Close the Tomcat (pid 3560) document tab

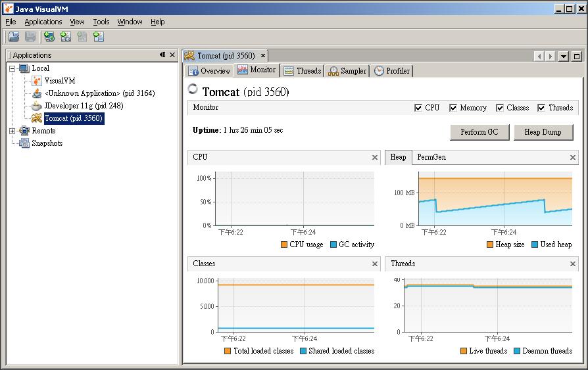263,55
